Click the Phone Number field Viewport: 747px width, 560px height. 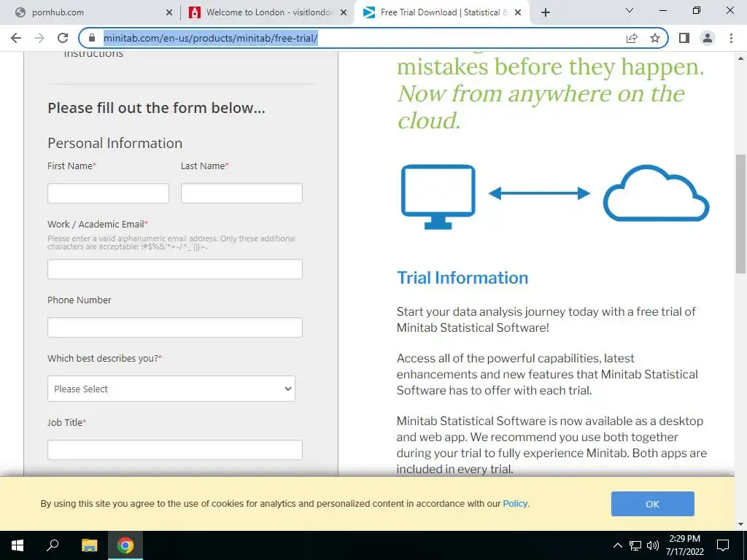tap(175, 327)
